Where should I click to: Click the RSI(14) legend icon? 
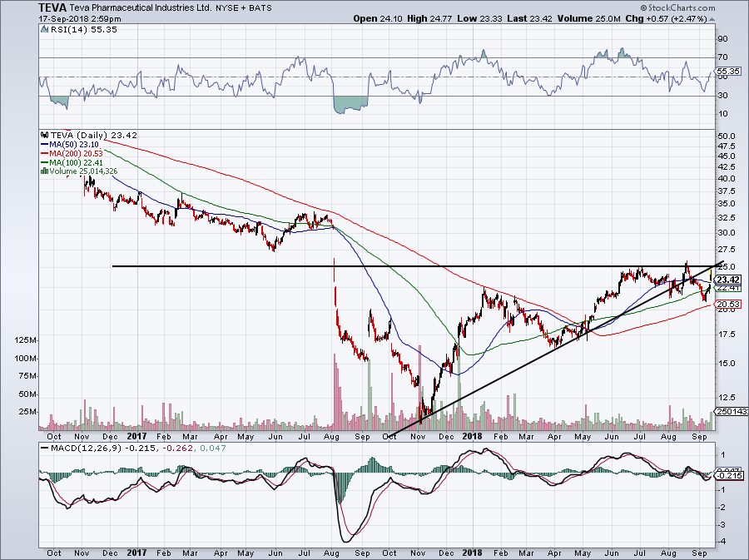pyautogui.click(x=44, y=29)
